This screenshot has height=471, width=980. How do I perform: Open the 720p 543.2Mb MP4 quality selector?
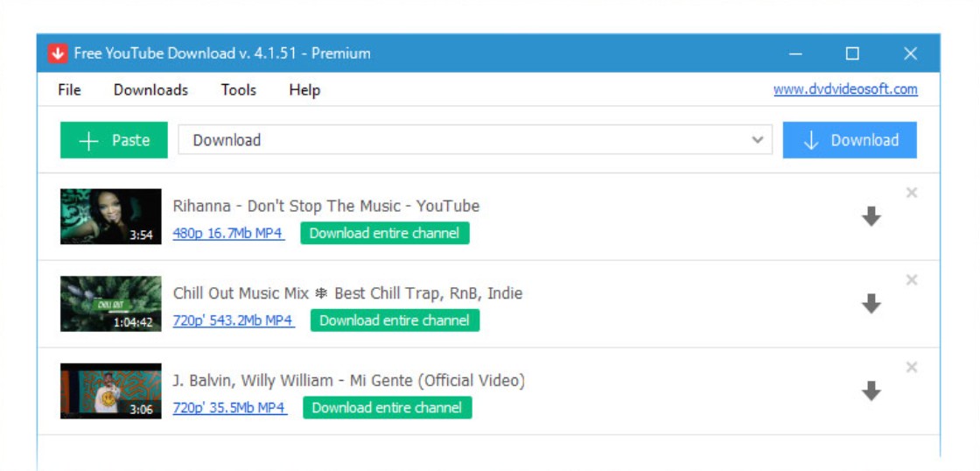point(233,320)
